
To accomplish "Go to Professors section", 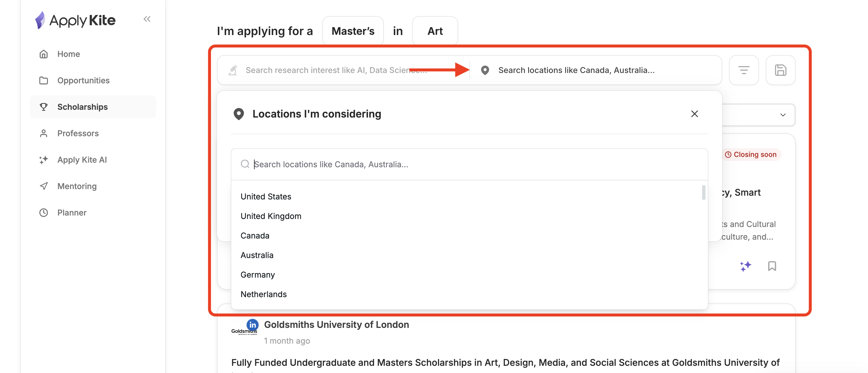I will point(78,133).
